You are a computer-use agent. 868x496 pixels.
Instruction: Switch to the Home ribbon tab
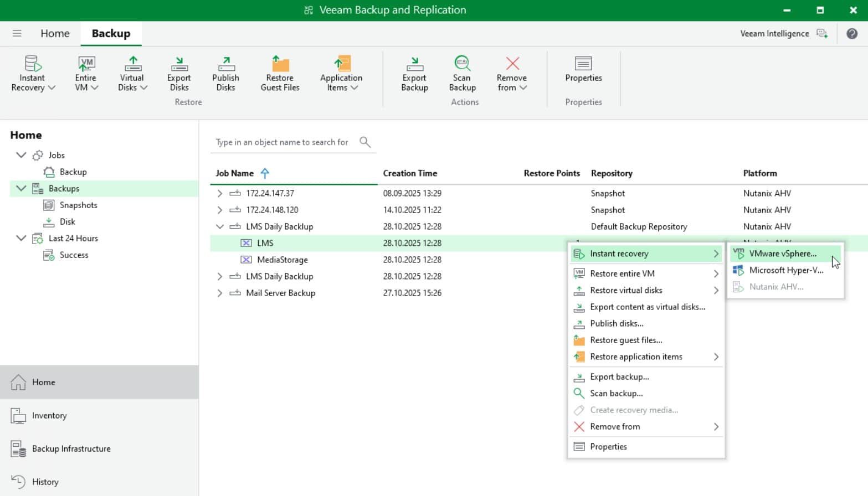(55, 33)
